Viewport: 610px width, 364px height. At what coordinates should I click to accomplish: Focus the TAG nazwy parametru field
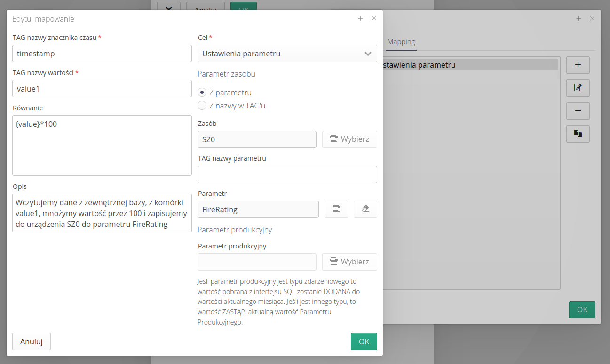click(287, 174)
